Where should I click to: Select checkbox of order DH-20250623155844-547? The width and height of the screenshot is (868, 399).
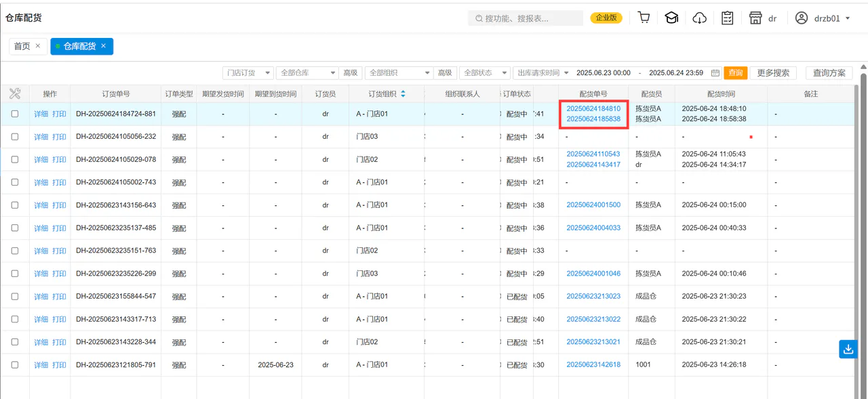coord(15,297)
